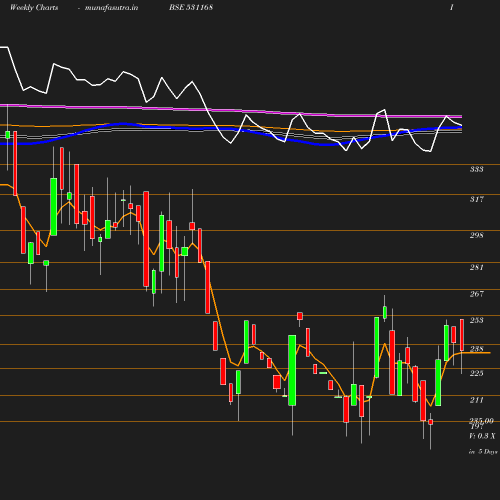Viewport: 500px width, 500px height.
Task: Click the long red candle falling to 253
Action: click(x=207, y=287)
